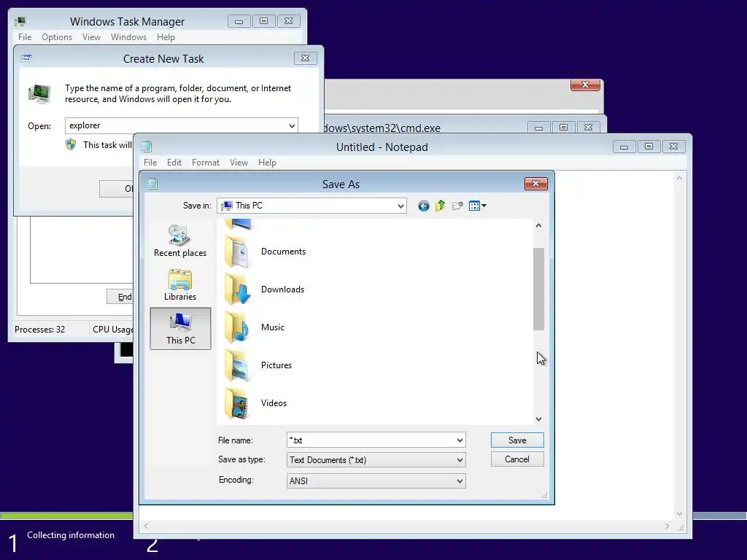Click the Notepad icon in Save As title bar
The width and height of the screenshot is (747, 560).
tap(152, 184)
